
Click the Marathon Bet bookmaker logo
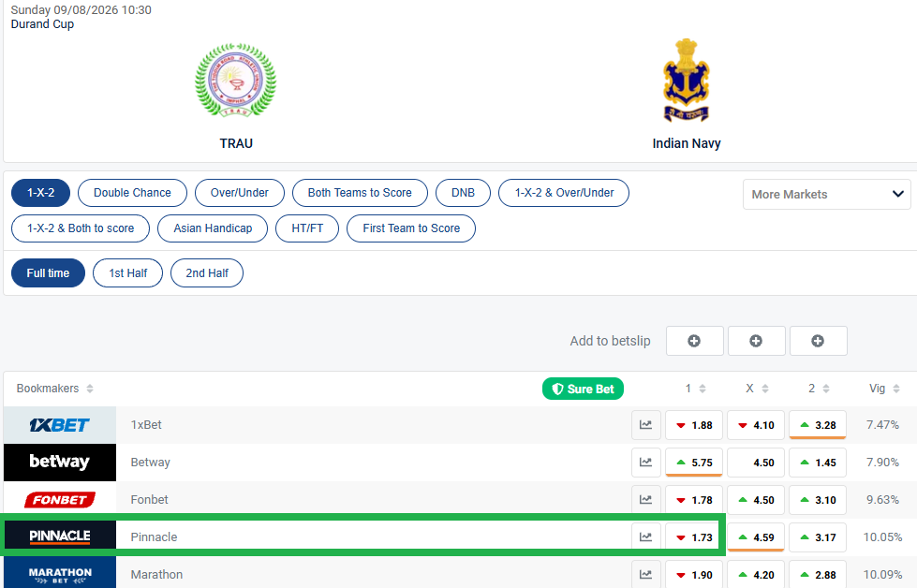click(60, 573)
